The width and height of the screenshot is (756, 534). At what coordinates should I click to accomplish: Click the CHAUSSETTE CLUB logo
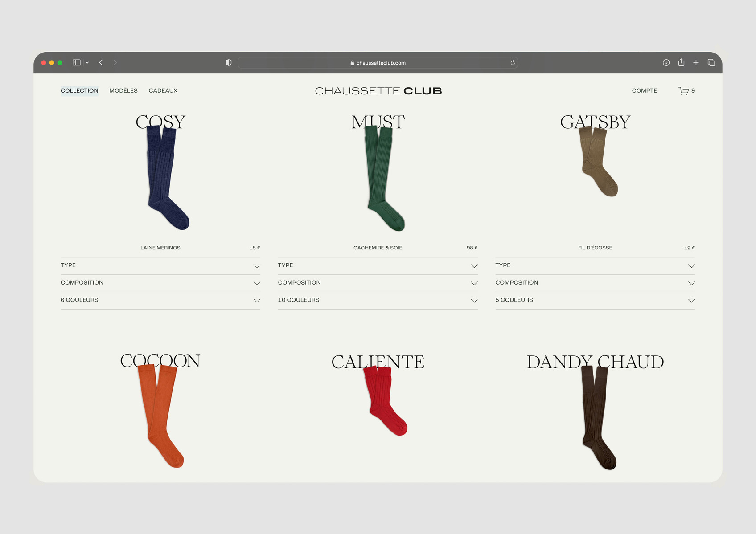(378, 91)
